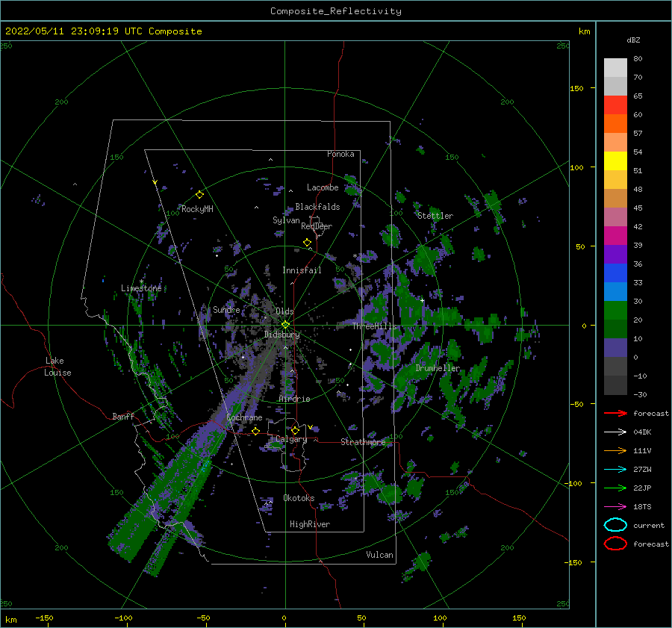Click the Banff label

[123, 416]
